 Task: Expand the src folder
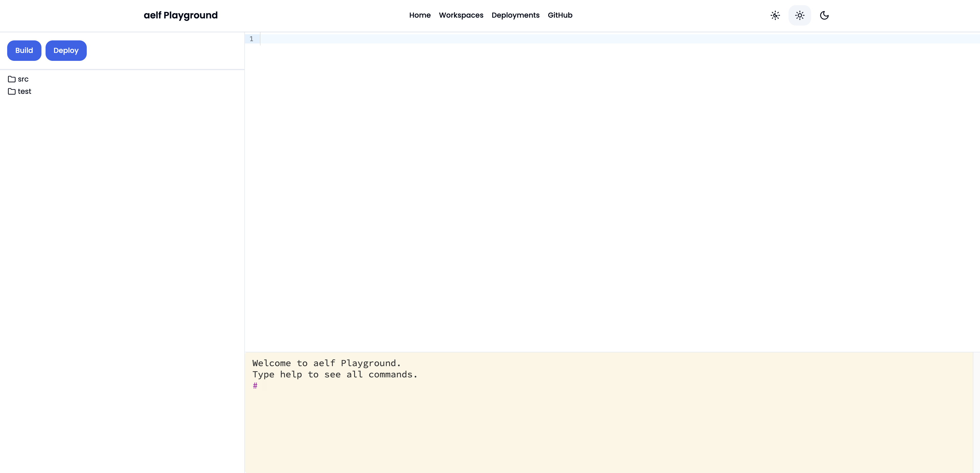(18, 79)
